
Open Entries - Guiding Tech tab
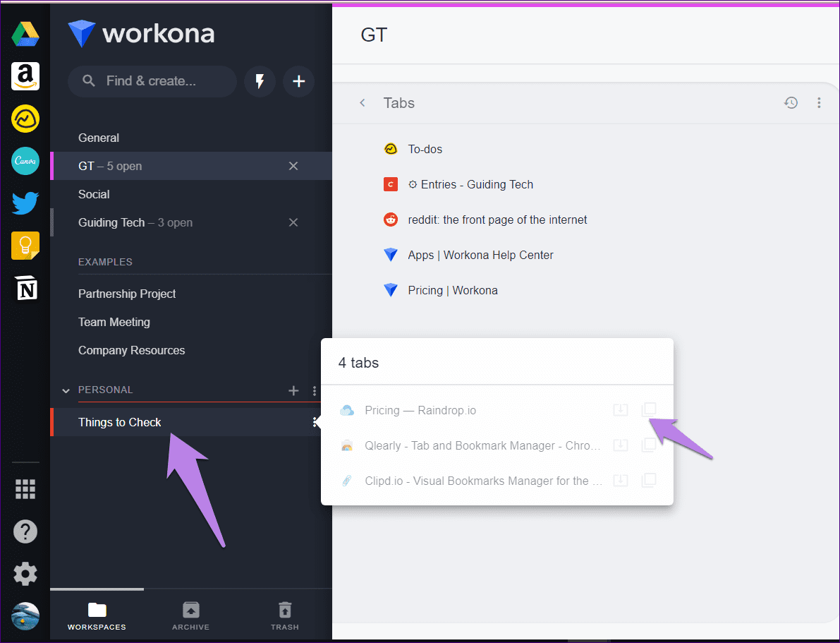pos(470,184)
